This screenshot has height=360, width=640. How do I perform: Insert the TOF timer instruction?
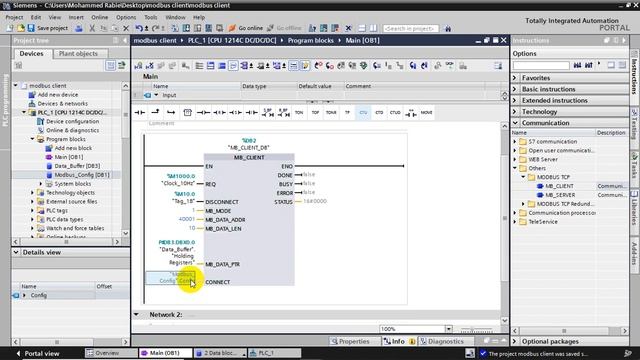click(x=315, y=112)
